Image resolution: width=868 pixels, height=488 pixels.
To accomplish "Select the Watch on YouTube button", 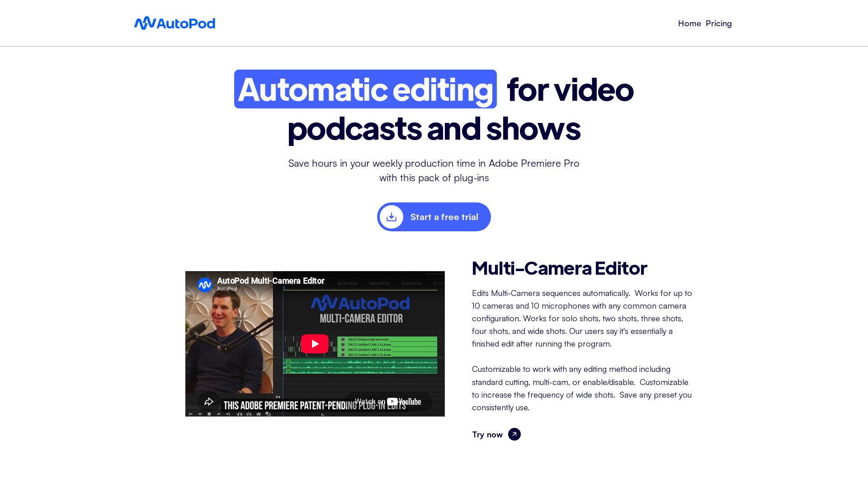I will (x=388, y=401).
